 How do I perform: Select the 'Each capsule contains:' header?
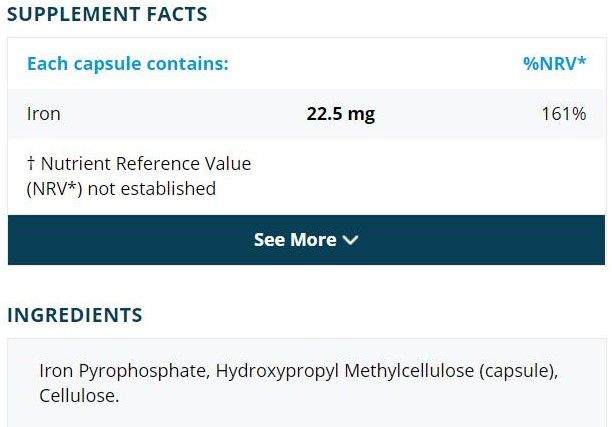127,64
